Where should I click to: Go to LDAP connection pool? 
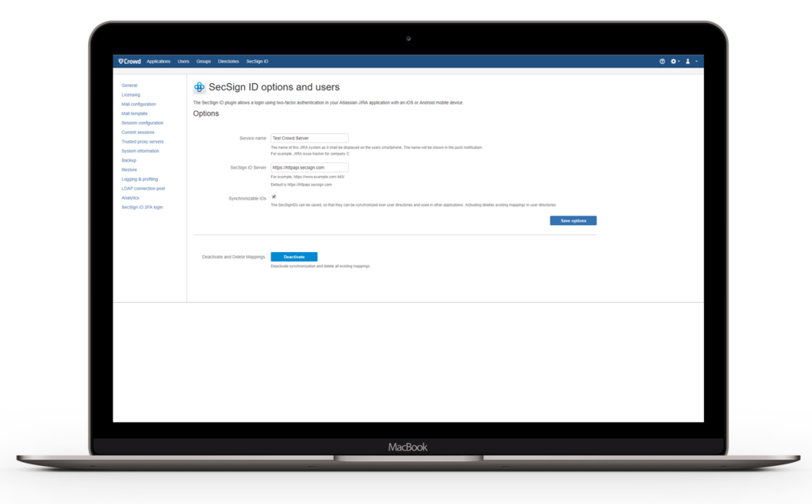(x=144, y=188)
